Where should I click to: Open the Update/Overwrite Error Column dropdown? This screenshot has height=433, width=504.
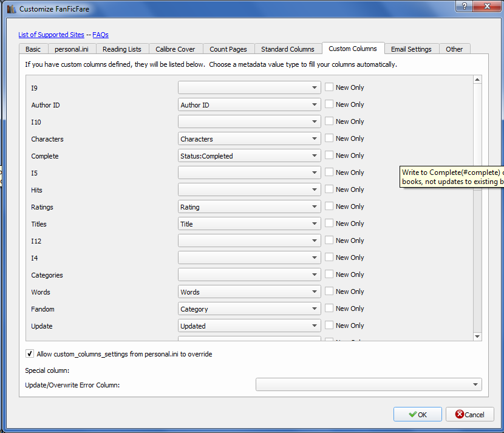(369, 384)
